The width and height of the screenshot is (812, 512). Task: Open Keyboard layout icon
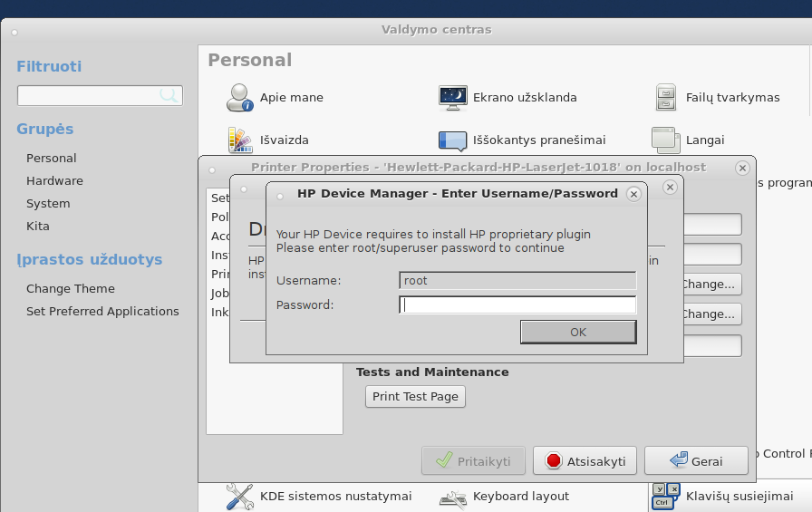pos(452,498)
